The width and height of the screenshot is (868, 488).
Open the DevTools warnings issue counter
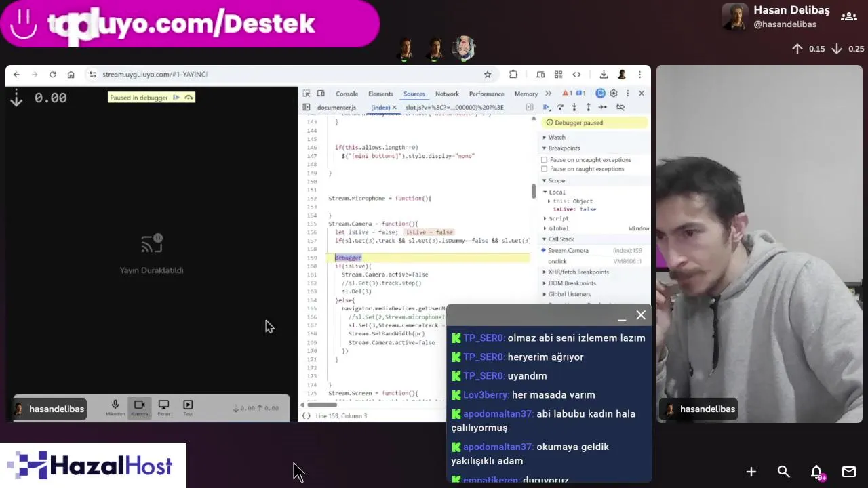click(x=567, y=94)
